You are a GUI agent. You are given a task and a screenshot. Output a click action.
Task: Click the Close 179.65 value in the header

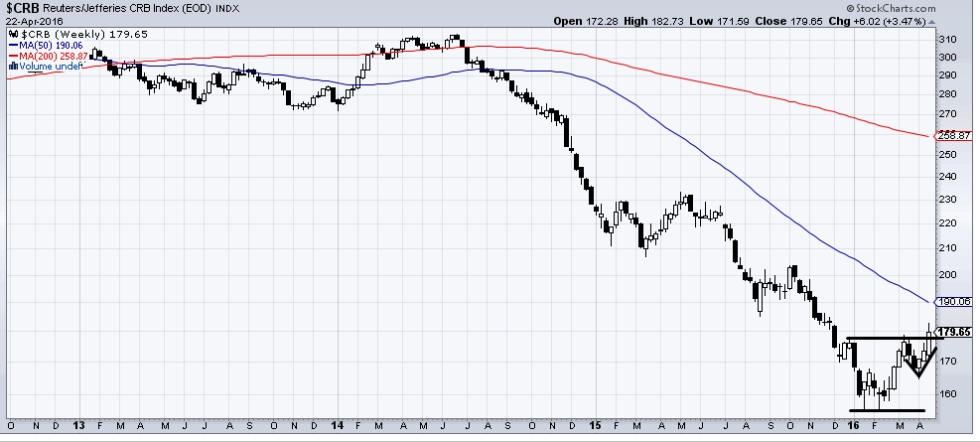click(790, 21)
